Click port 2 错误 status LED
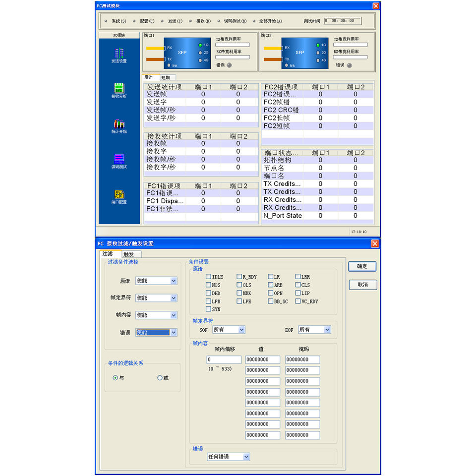 pos(350,65)
